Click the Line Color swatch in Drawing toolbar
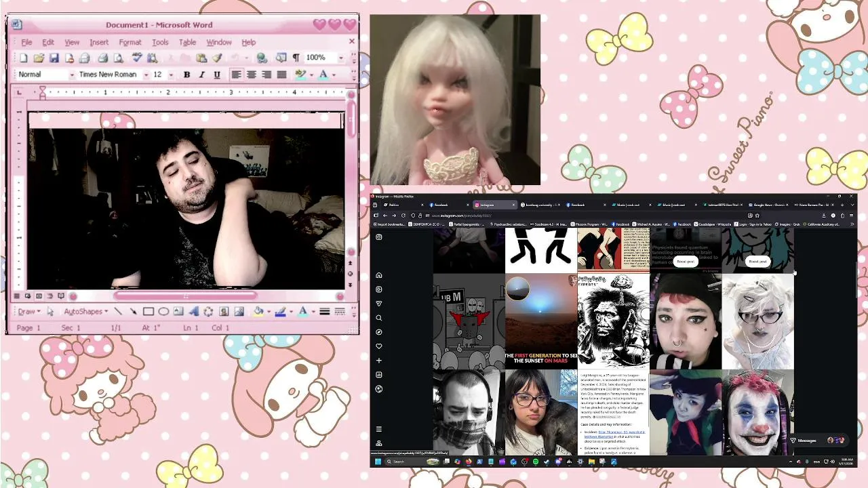 click(x=281, y=312)
